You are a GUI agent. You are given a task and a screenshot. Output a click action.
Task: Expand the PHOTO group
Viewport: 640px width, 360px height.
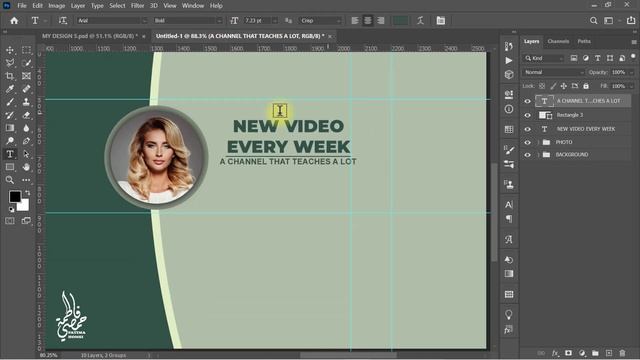tap(538, 142)
